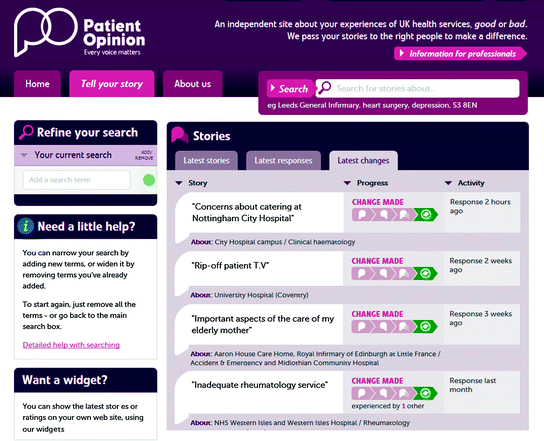
Task: Click the Patient Opinion speech-bubble logo
Action: (46, 32)
